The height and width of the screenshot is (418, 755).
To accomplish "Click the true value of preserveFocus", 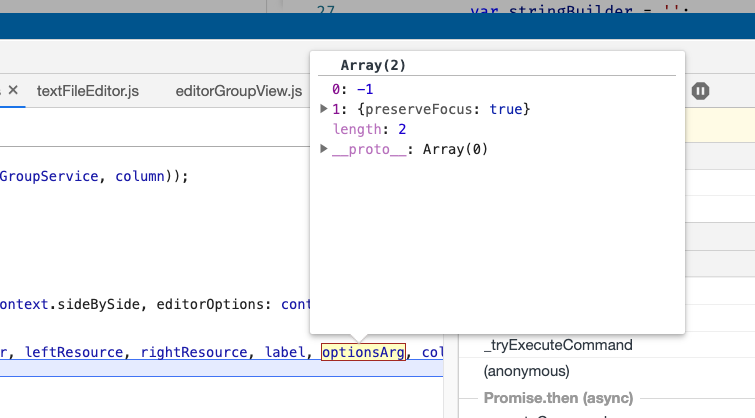I will click(506, 109).
